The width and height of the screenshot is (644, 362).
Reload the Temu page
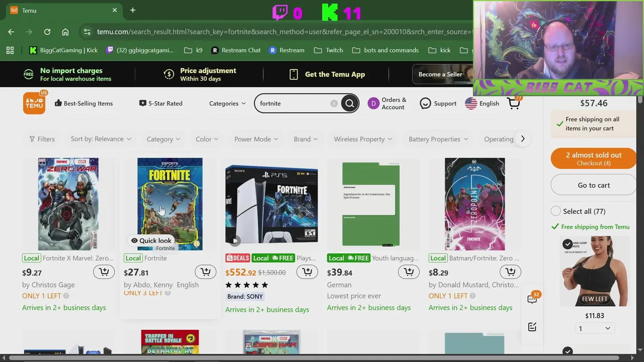pos(47,32)
